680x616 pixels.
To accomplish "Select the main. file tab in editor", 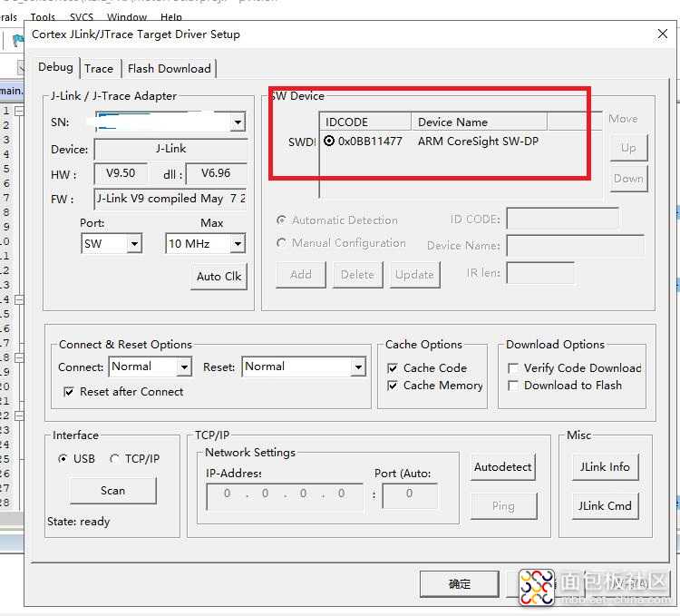I will (12, 91).
